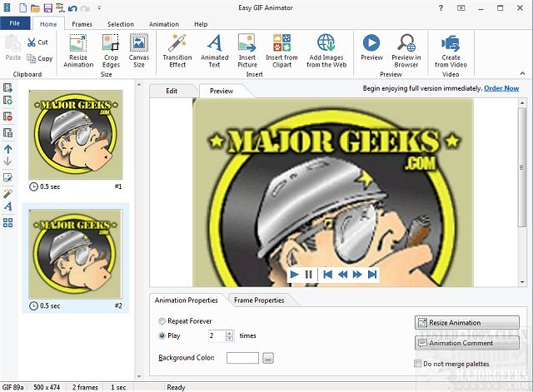533x392 pixels.
Task: Click Create from Video
Action: (451, 51)
